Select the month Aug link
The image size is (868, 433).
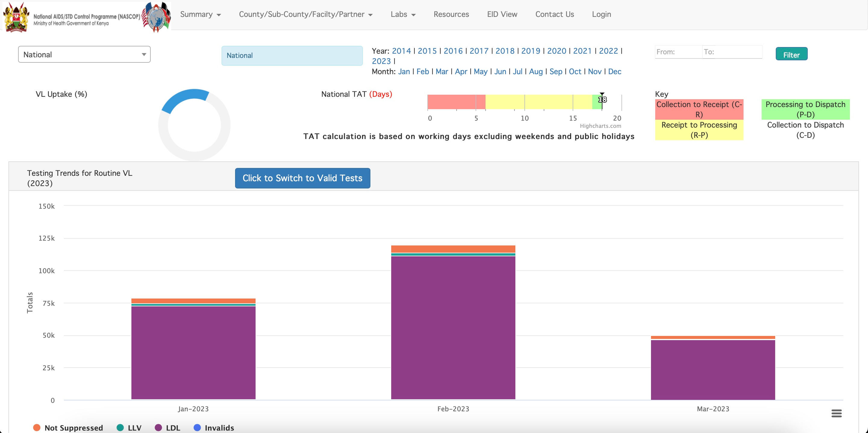[536, 71]
